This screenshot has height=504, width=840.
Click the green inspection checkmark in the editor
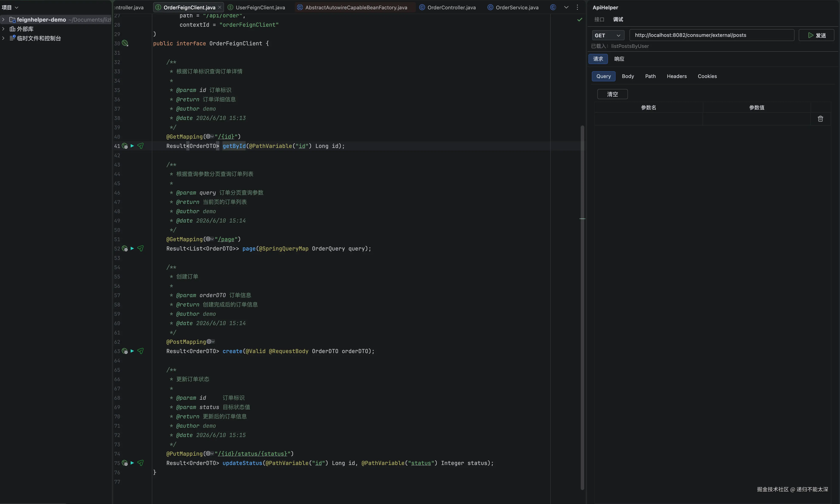[x=580, y=20]
